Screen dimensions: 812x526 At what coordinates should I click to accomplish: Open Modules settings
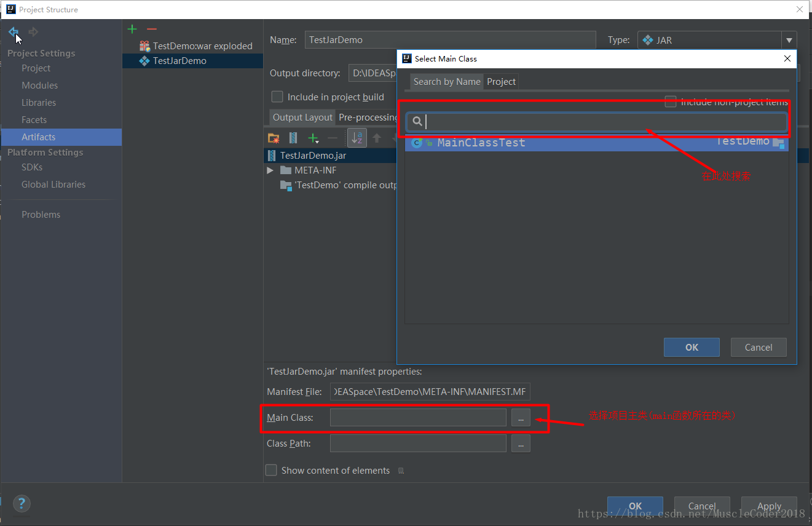tap(40, 86)
